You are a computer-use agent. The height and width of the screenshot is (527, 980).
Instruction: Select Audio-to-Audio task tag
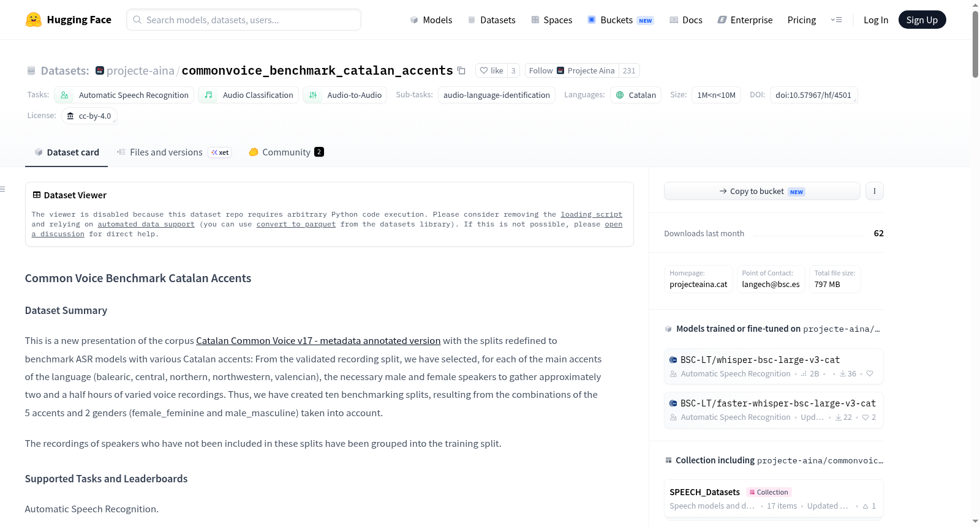(x=345, y=95)
